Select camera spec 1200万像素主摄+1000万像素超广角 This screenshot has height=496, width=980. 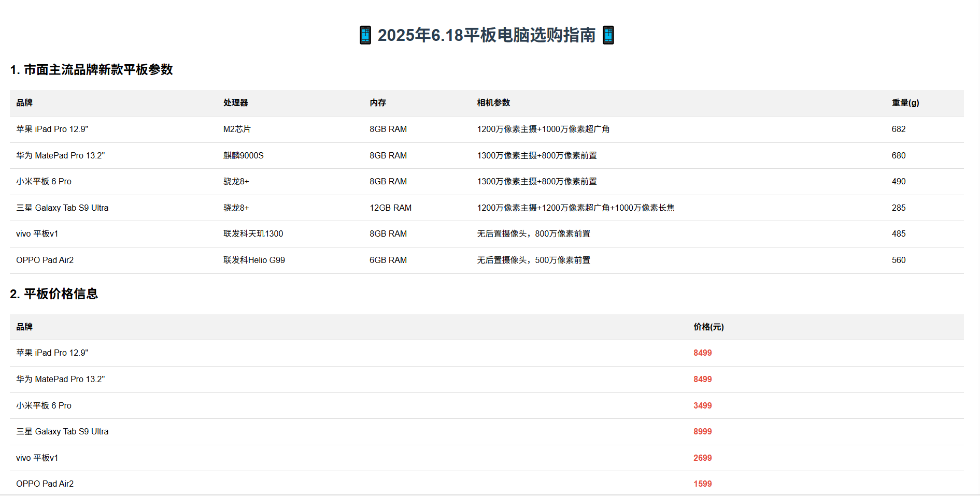543,129
